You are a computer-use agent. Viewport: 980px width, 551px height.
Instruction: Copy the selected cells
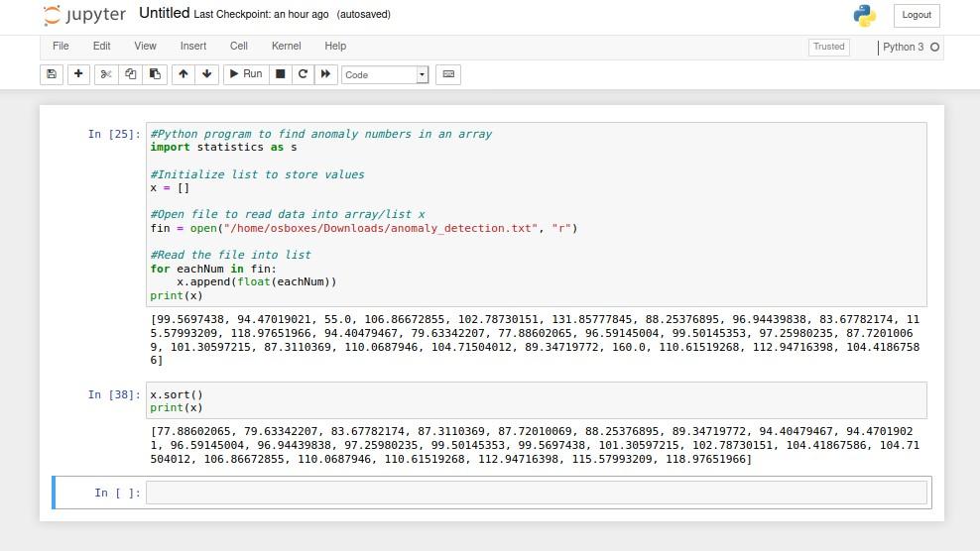click(x=130, y=74)
